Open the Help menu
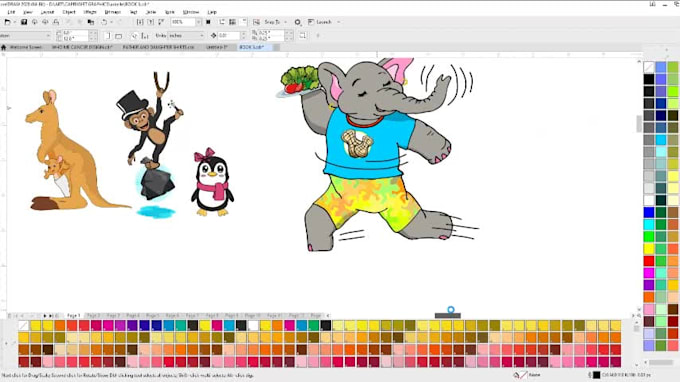680x382 pixels. click(212, 12)
